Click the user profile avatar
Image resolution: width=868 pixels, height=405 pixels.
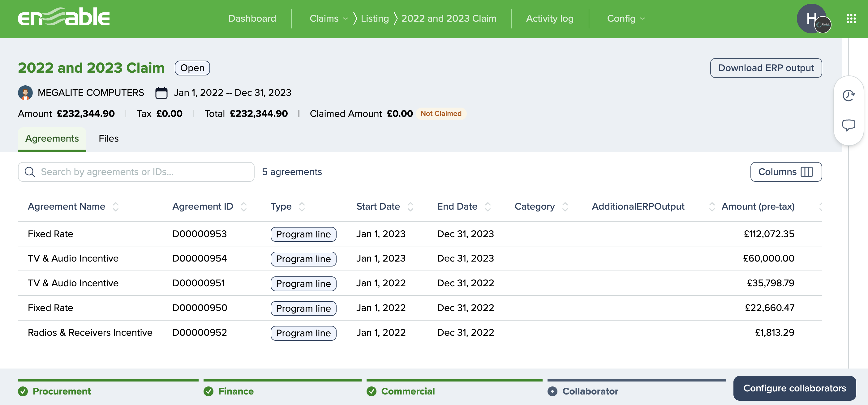811,19
